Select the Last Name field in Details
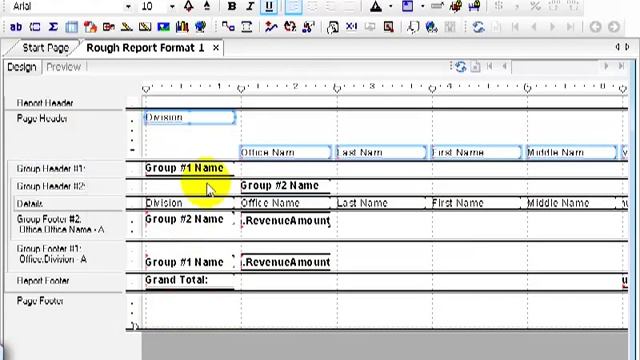 pyautogui.click(x=383, y=203)
